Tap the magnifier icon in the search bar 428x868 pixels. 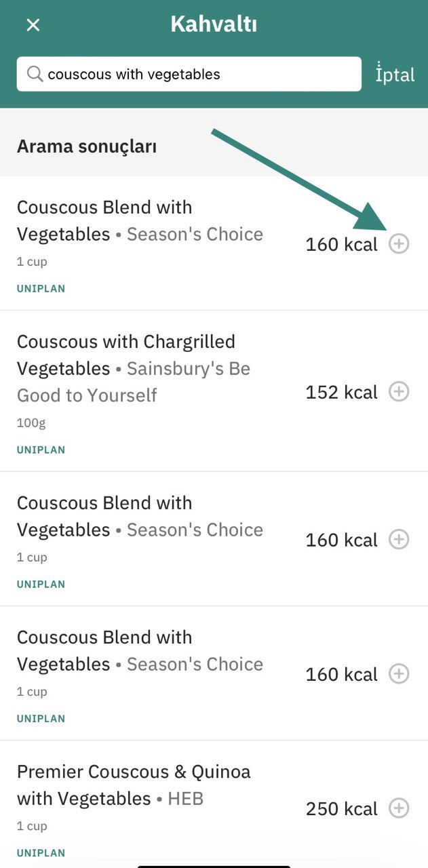[x=34, y=73]
